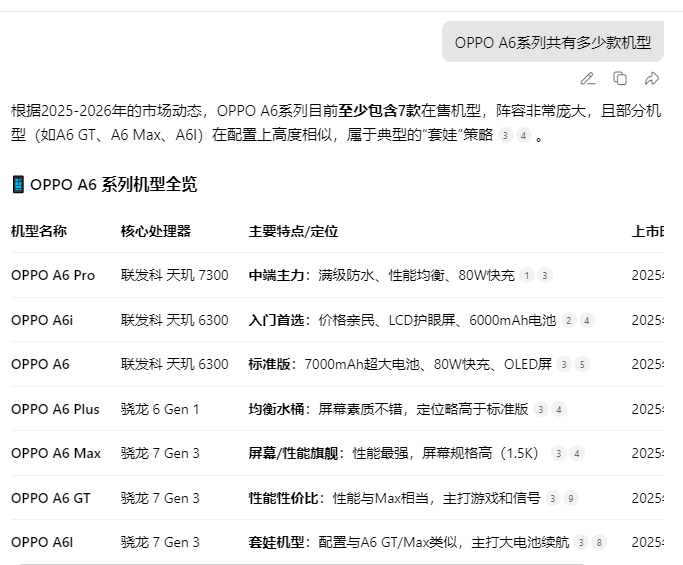Open citation 9 in the OPPO A6 GT row

(569, 498)
